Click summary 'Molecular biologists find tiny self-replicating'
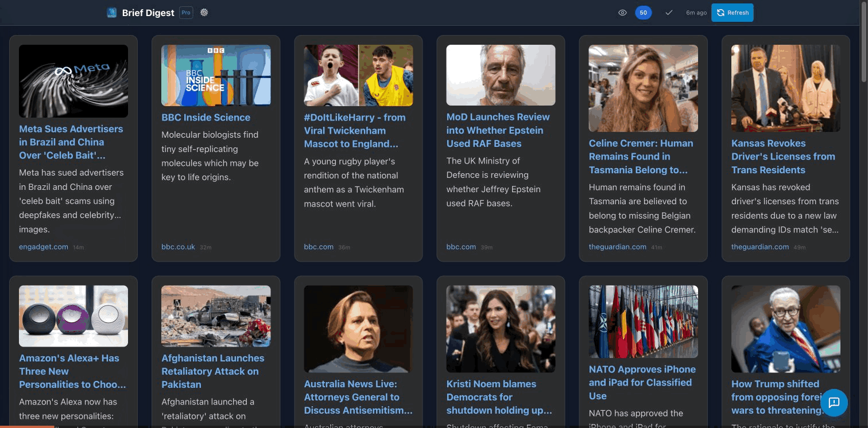Screen dimensions: 868x428 pyautogui.click(x=210, y=156)
